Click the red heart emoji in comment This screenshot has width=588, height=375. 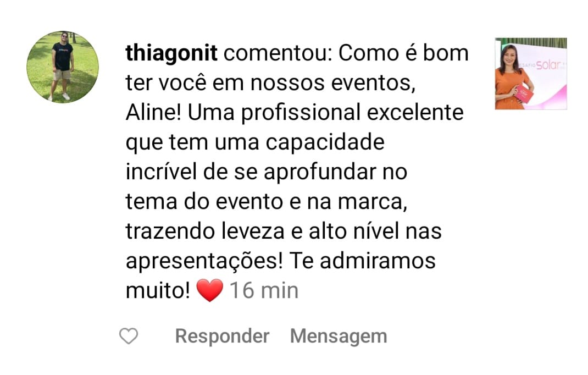209,290
